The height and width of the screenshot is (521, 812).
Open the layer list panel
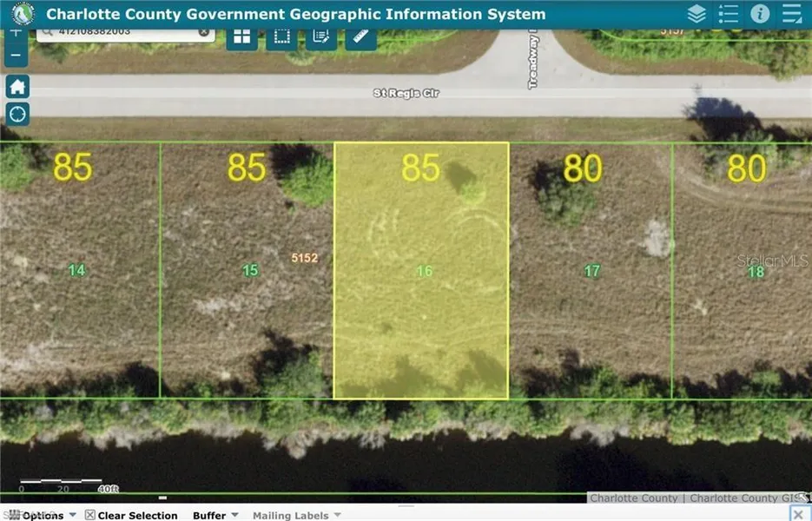click(696, 14)
